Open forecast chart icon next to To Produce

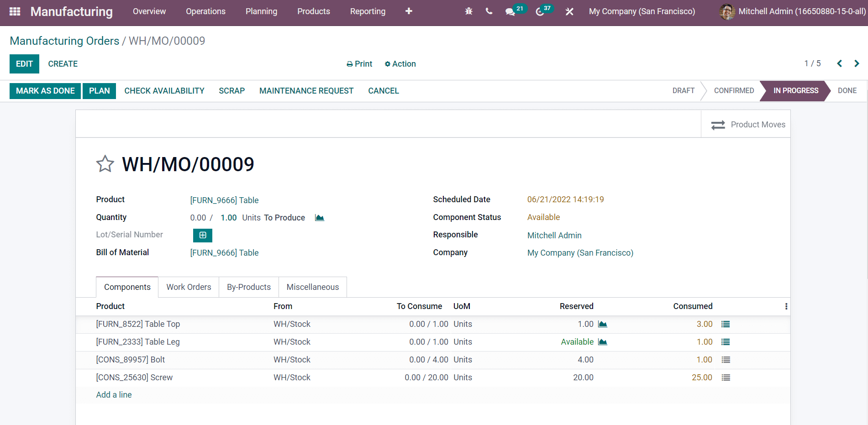pyautogui.click(x=320, y=218)
